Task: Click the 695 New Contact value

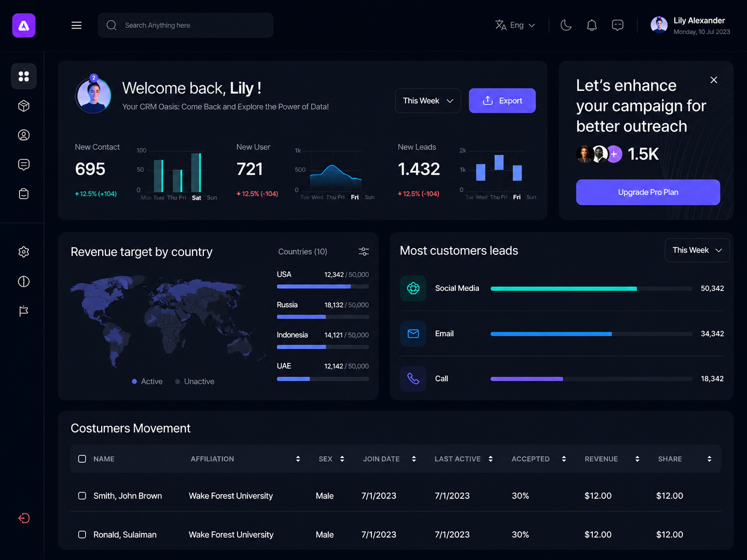Action: click(90, 169)
